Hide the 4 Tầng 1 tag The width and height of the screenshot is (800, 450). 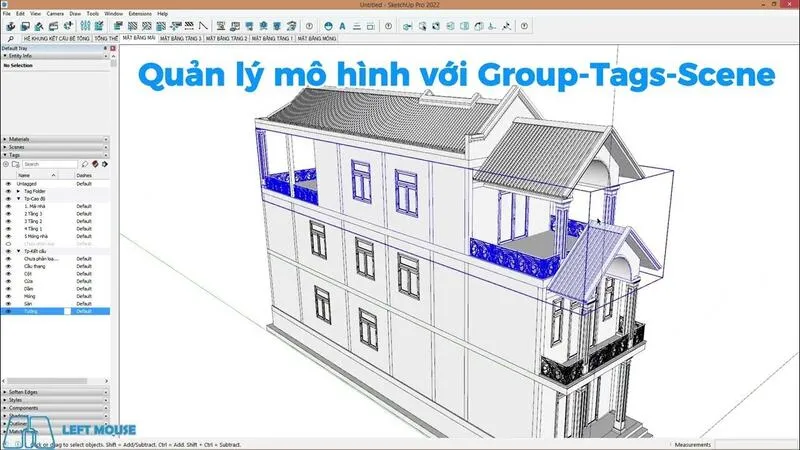(x=8, y=229)
